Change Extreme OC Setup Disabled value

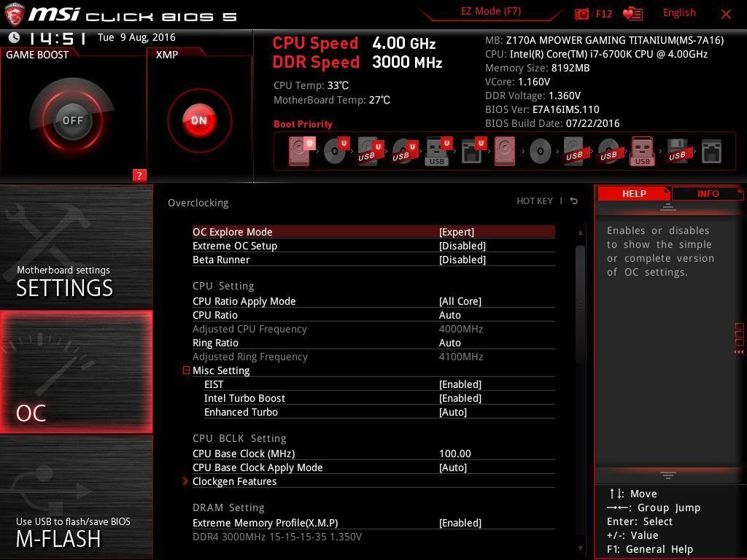coord(373,246)
